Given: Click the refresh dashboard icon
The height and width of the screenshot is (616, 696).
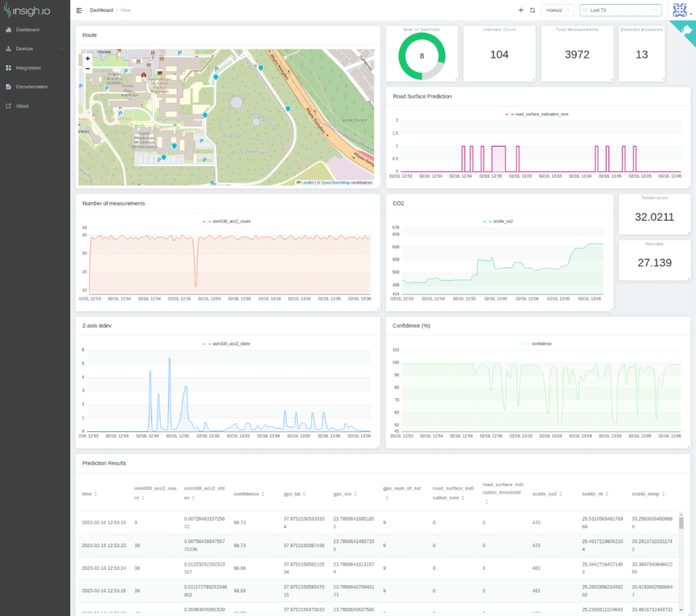Looking at the screenshot, I should (x=530, y=10).
